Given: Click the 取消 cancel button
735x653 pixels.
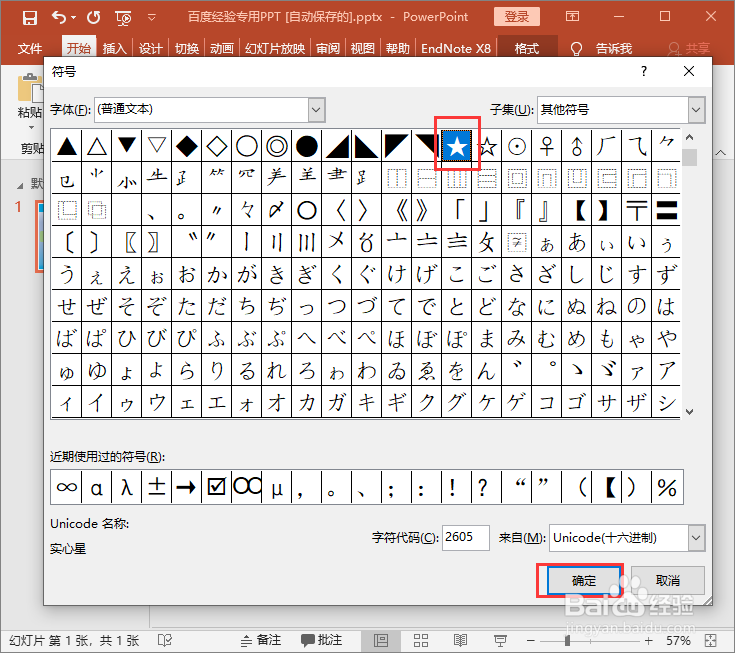Looking at the screenshot, I should click(668, 581).
